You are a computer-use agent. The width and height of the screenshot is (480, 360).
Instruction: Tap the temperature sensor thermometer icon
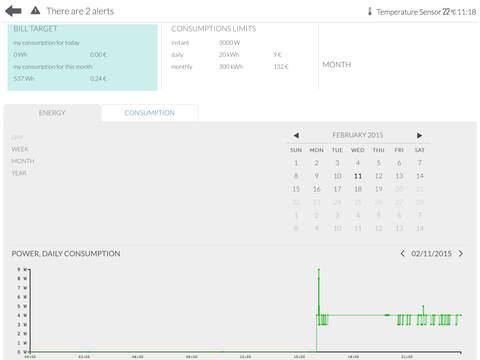pos(370,11)
